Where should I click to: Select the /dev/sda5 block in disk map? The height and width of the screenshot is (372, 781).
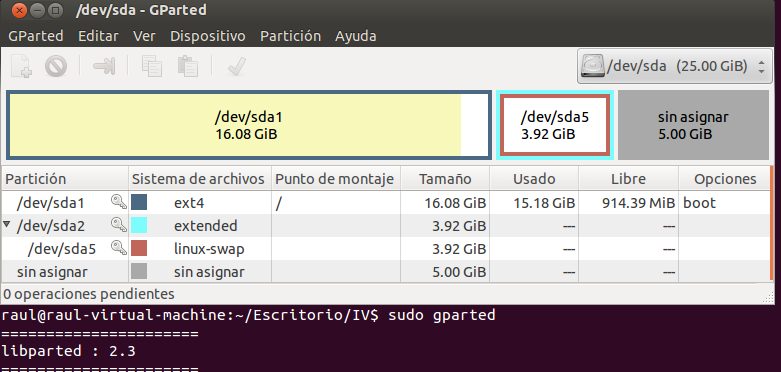pyautogui.click(x=555, y=125)
